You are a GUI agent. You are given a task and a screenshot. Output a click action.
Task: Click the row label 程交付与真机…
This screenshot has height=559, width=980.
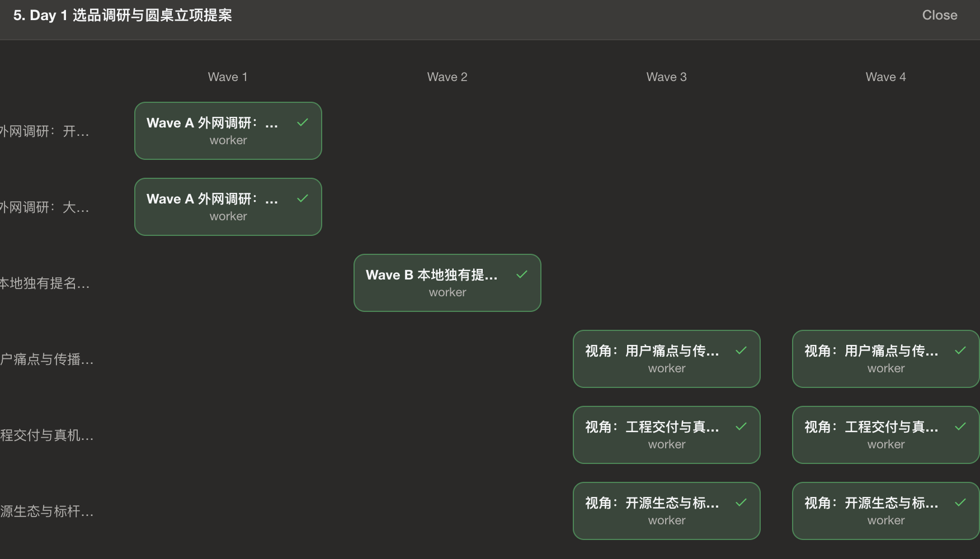(x=46, y=435)
